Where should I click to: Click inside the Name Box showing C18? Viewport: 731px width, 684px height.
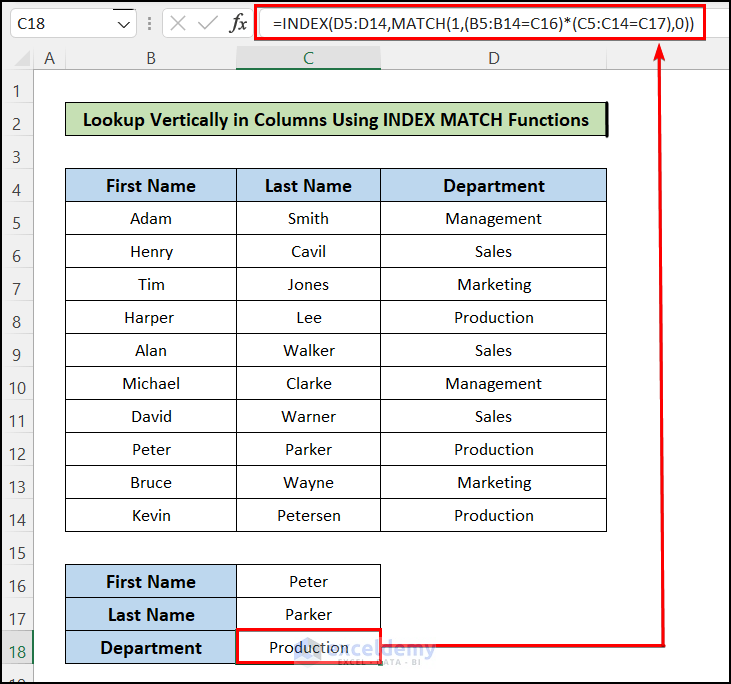click(x=58, y=24)
